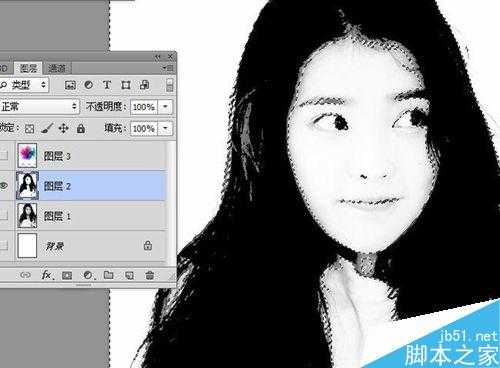Image resolution: width=500 pixels, height=368 pixels.
Task: Lock image pixels brush icon
Action: pyautogui.click(x=47, y=128)
